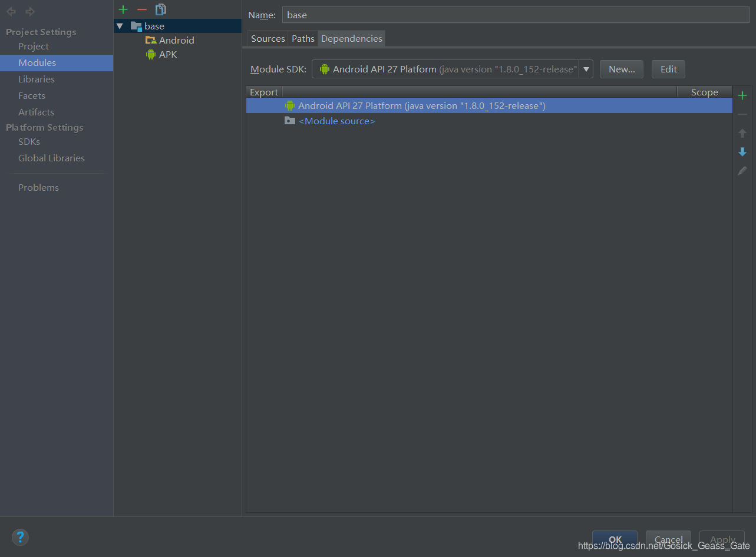The height and width of the screenshot is (557, 756).
Task: Open Artifacts settings
Action: pyautogui.click(x=36, y=112)
